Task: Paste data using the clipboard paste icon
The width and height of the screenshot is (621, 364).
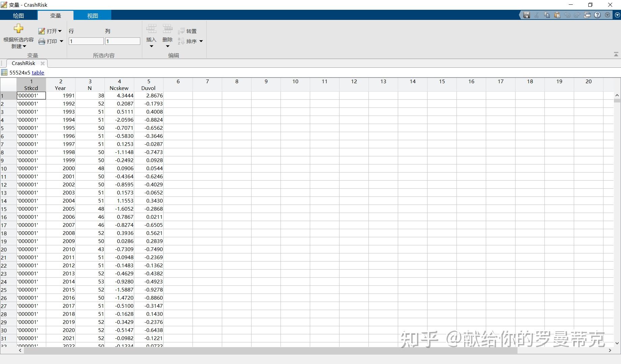Action: click(558, 15)
